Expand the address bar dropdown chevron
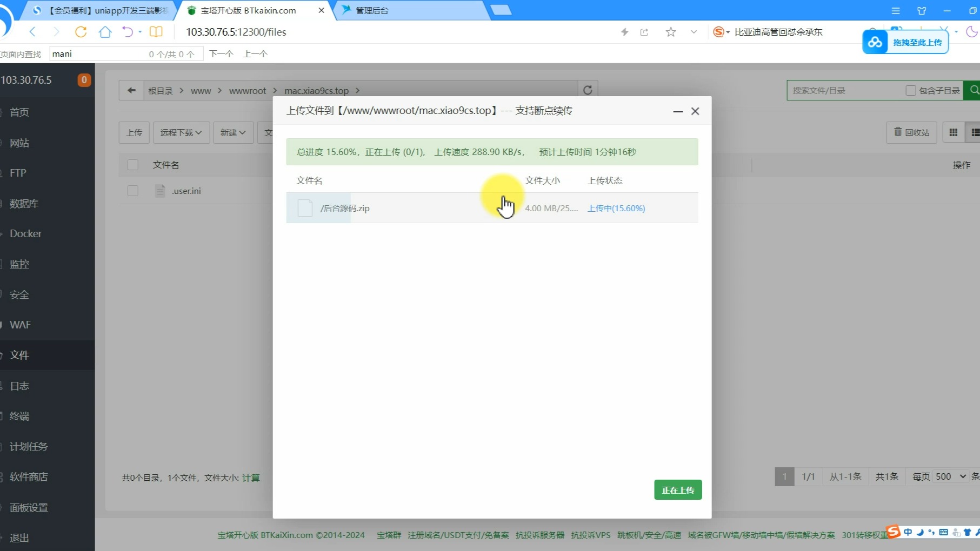 point(694,32)
